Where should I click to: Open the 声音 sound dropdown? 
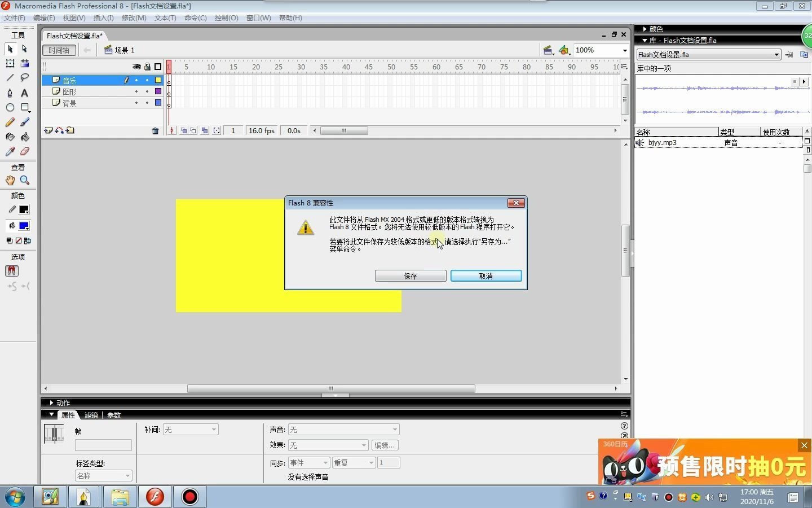tap(343, 430)
